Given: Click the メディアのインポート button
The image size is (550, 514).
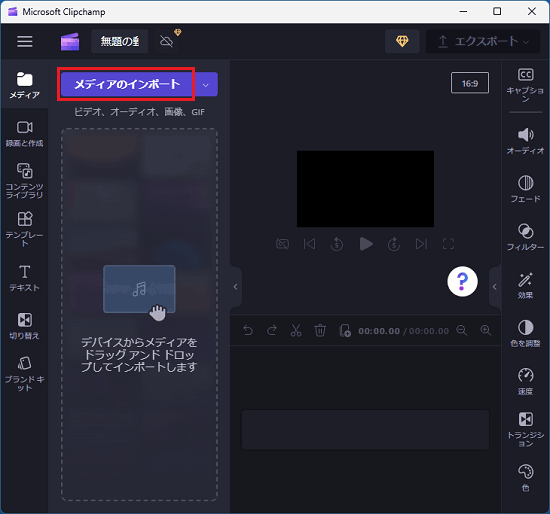Looking at the screenshot, I should point(126,84).
